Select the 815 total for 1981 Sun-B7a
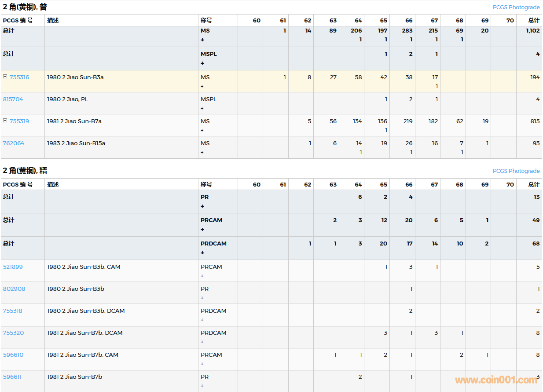 click(x=535, y=121)
